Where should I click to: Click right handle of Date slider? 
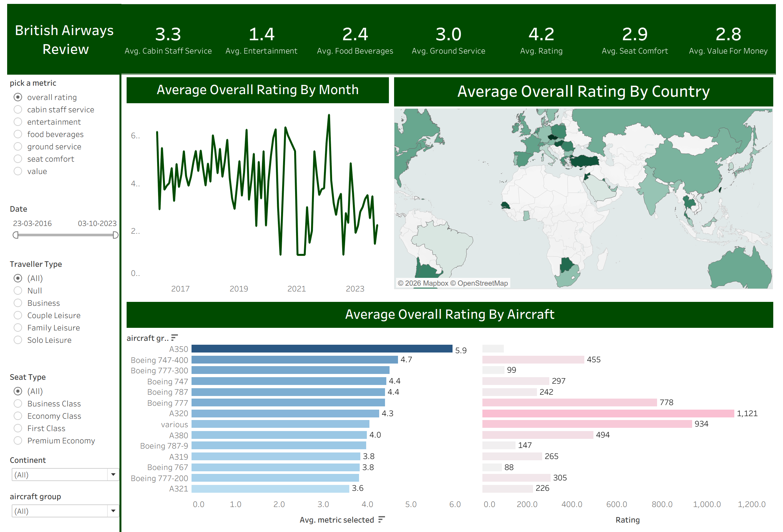[x=115, y=235]
